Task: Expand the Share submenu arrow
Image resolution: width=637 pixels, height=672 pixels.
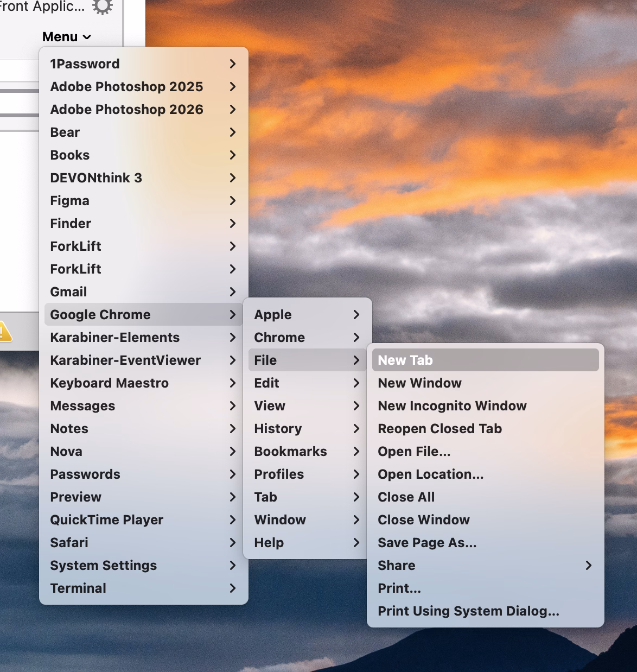Action: click(588, 566)
